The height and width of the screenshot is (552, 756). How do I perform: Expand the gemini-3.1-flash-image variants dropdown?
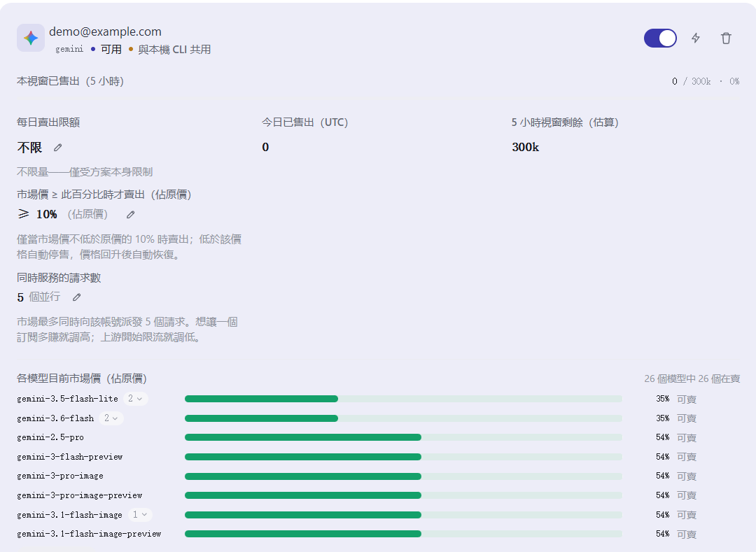tap(140, 514)
